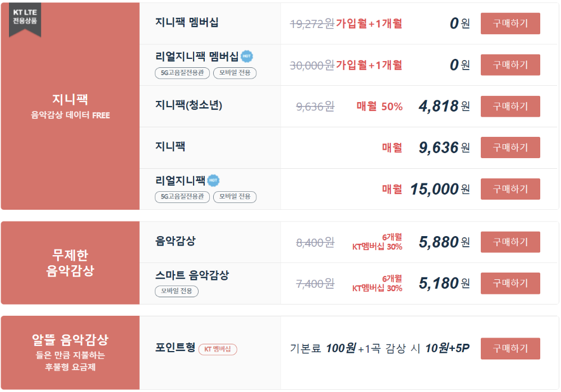Viewport: 561px width, 392px height.
Task: Click the HOT badge next to 리얼지니팩 멤버십
Action: coord(247,56)
